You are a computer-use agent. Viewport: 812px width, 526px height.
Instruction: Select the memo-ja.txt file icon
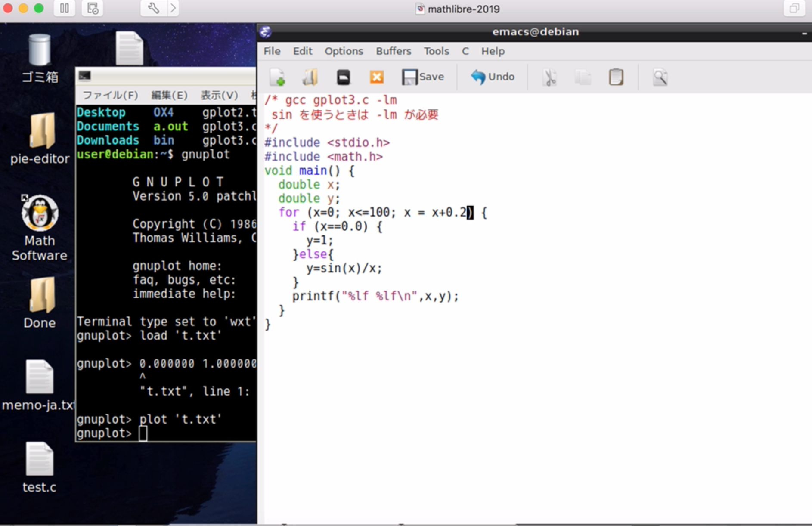pos(39,385)
